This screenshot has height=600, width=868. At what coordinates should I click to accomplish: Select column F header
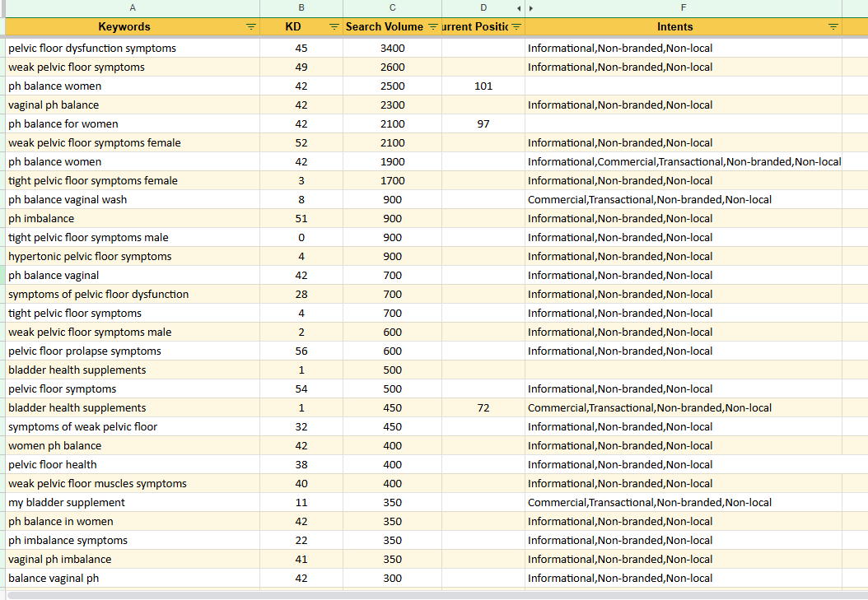pos(684,7)
